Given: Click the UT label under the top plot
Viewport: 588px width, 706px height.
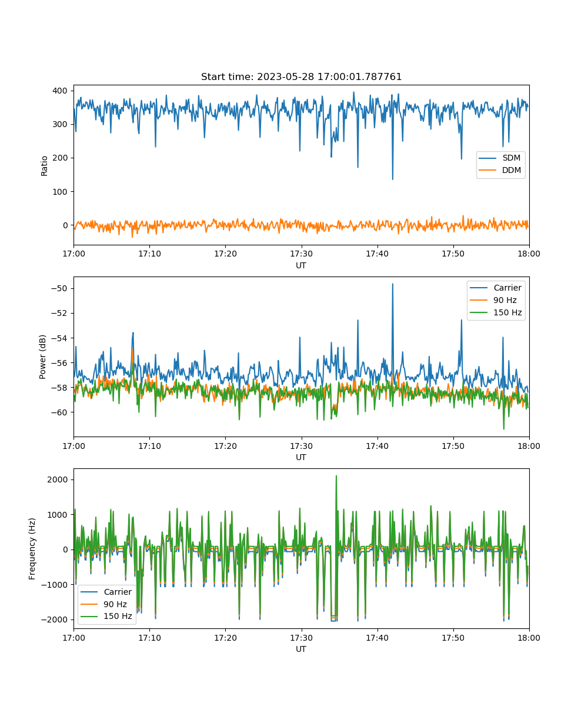Looking at the screenshot, I should 301,265.
